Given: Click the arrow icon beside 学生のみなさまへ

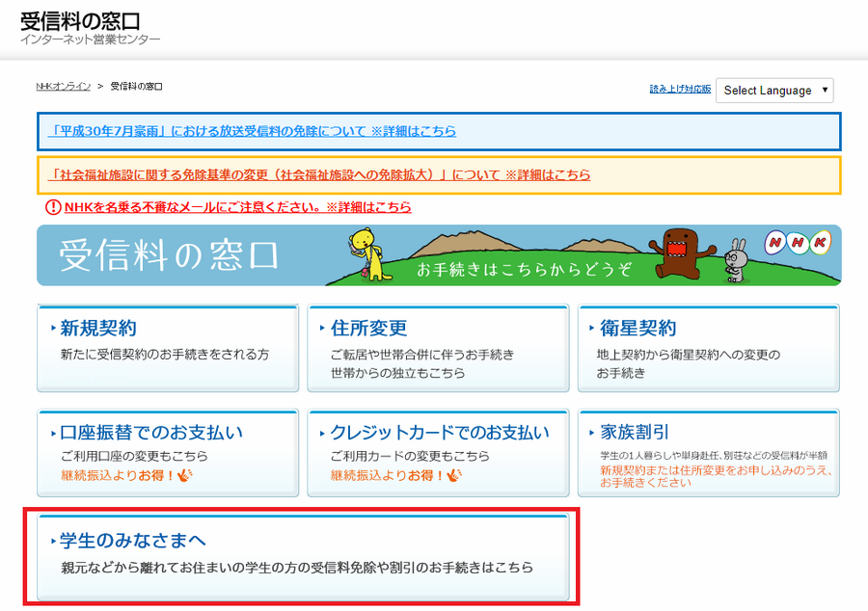Looking at the screenshot, I should [x=53, y=540].
